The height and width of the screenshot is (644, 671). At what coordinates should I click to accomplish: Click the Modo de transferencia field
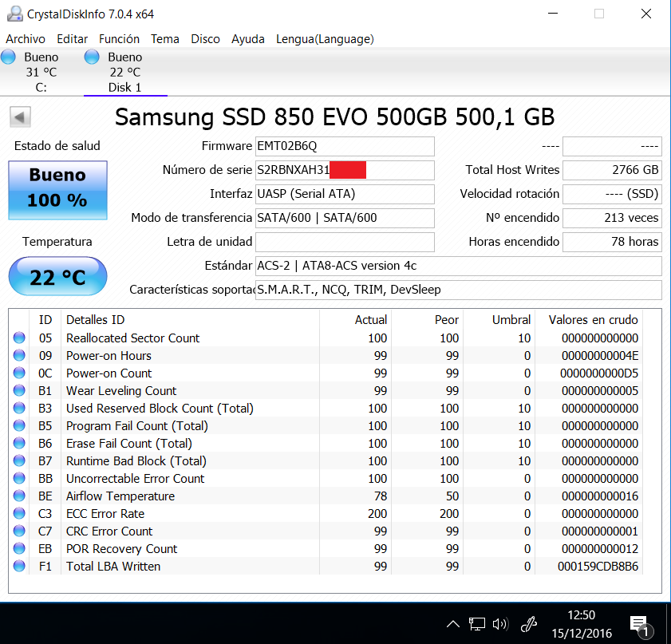pyautogui.click(x=345, y=218)
